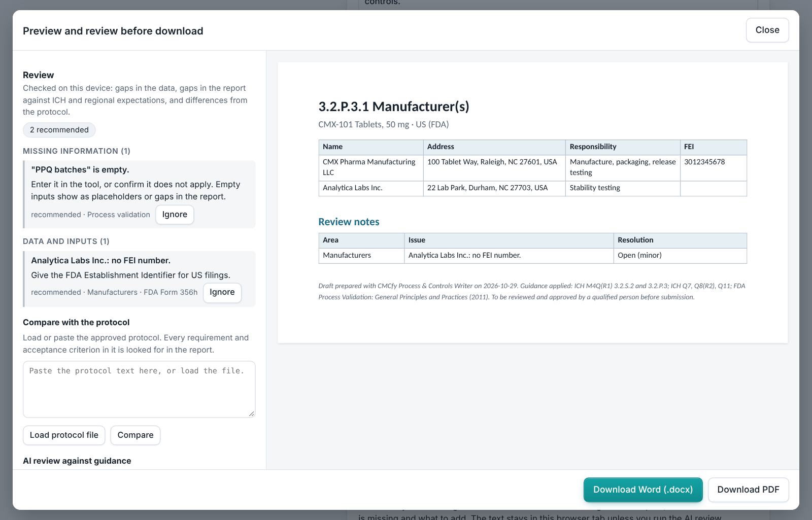Click the Compare button

click(x=136, y=435)
